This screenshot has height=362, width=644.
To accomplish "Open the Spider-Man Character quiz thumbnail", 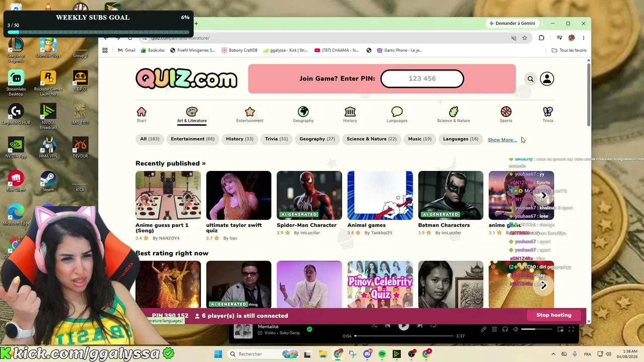I will (309, 196).
